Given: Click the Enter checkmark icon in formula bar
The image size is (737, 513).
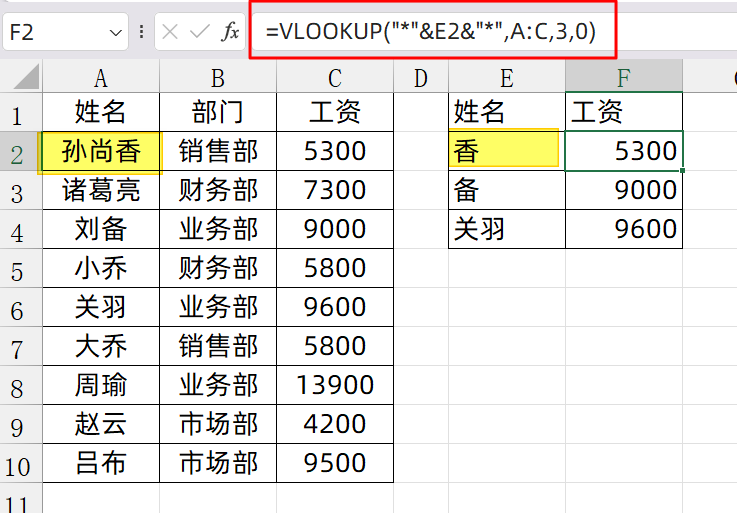Looking at the screenshot, I should (199, 32).
